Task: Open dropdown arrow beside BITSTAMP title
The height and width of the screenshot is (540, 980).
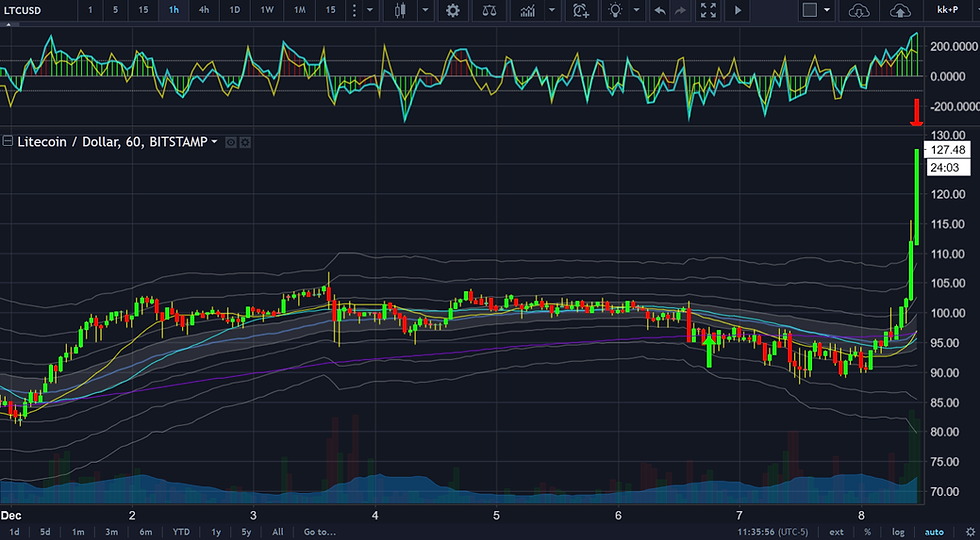Action: tap(214, 142)
